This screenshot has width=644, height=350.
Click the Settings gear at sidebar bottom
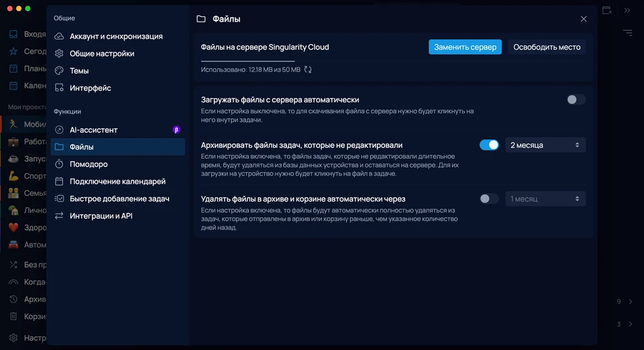tap(14, 338)
